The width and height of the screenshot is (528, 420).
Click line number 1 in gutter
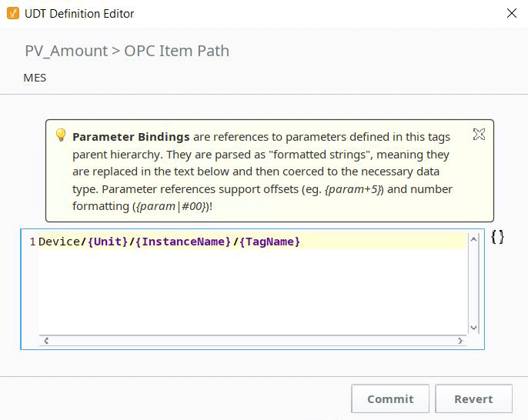32,242
